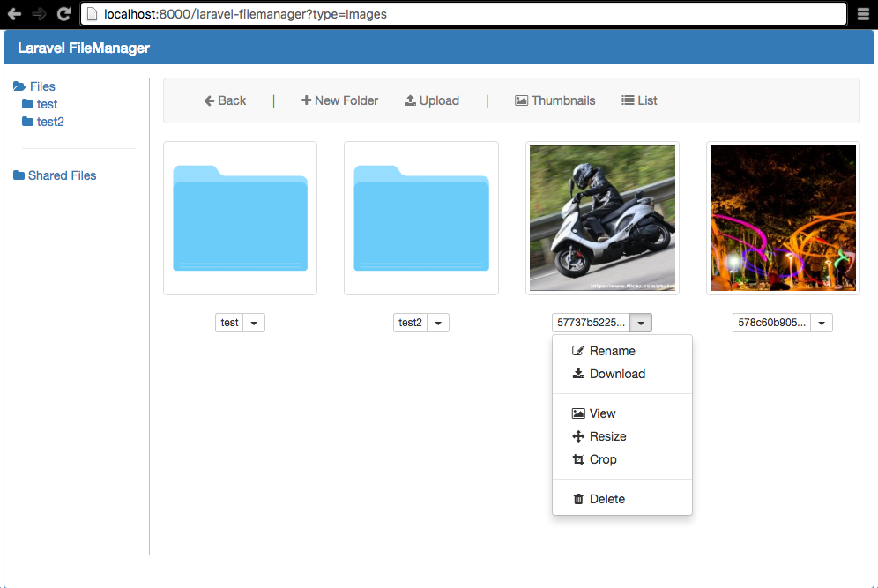The height and width of the screenshot is (588, 878).
Task: Expand dropdown arrow next to test folder
Action: 254,324
